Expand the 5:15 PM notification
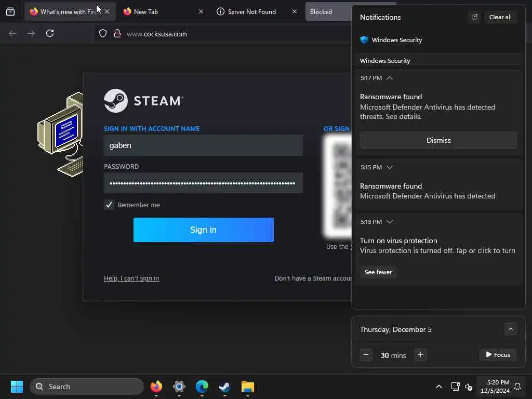The width and height of the screenshot is (532, 399). [x=390, y=167]
